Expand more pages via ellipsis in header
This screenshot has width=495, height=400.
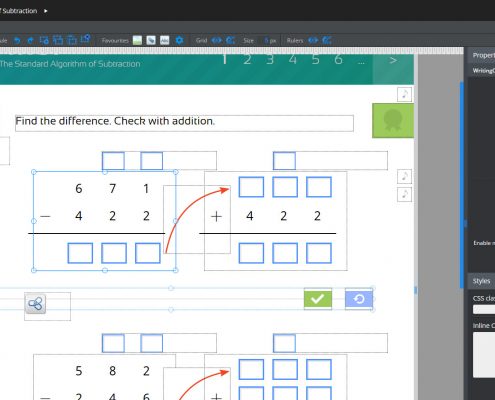361,62
